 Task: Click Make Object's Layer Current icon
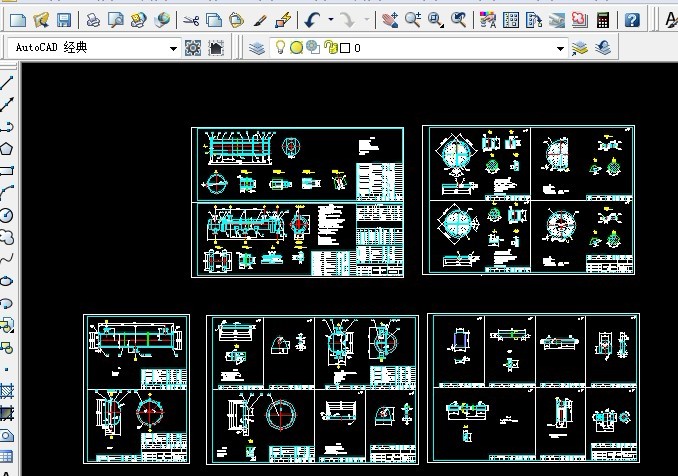click(579, 48)
